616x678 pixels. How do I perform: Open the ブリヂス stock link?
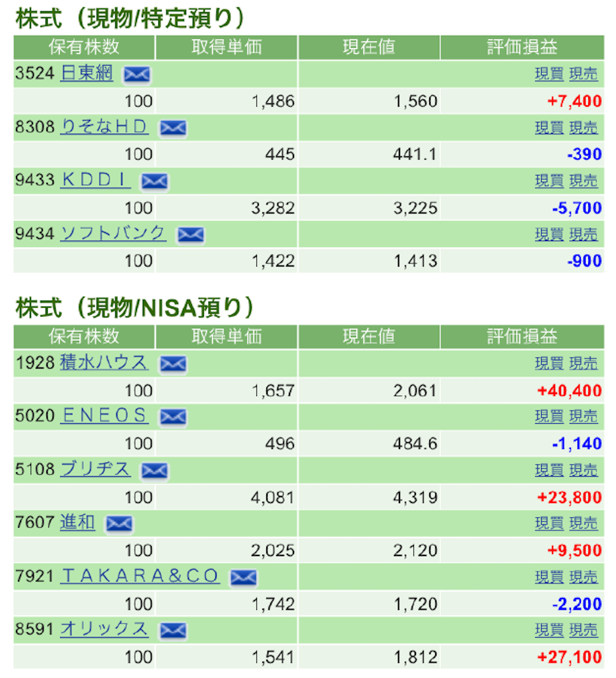point(95,469)
